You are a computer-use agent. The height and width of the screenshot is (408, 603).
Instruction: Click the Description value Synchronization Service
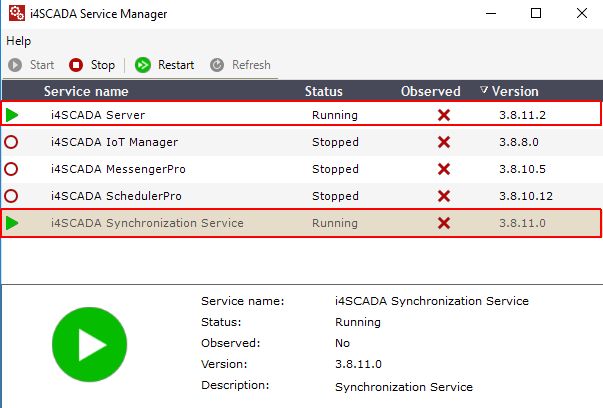click(x=404, y=387)
